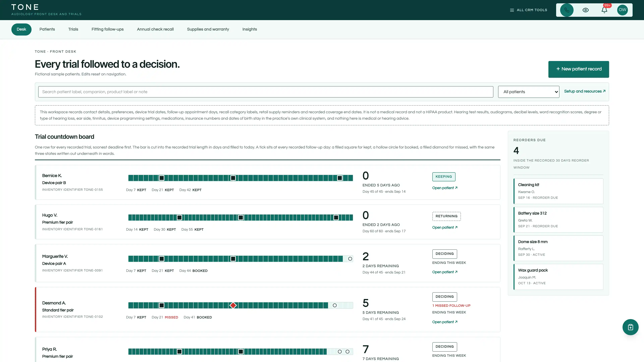Open patient link for Marguerite V.

pos(445,272)
